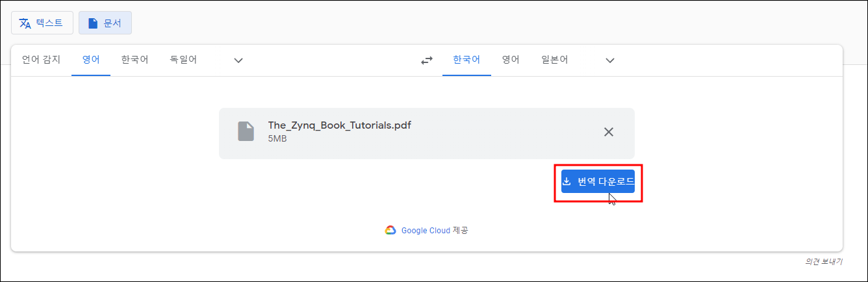Swap source and target languages

tap(427, 60)
